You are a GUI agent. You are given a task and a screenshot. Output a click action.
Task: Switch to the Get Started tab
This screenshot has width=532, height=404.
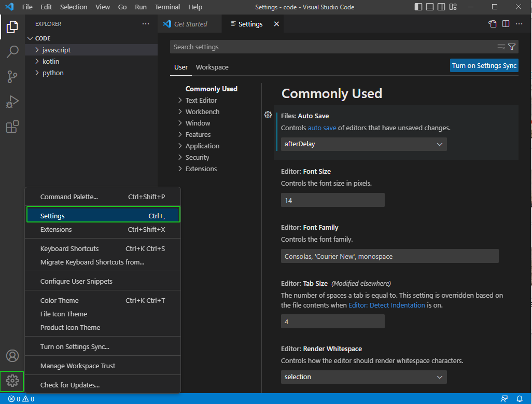pyautogui.click(x=190, y=24)
